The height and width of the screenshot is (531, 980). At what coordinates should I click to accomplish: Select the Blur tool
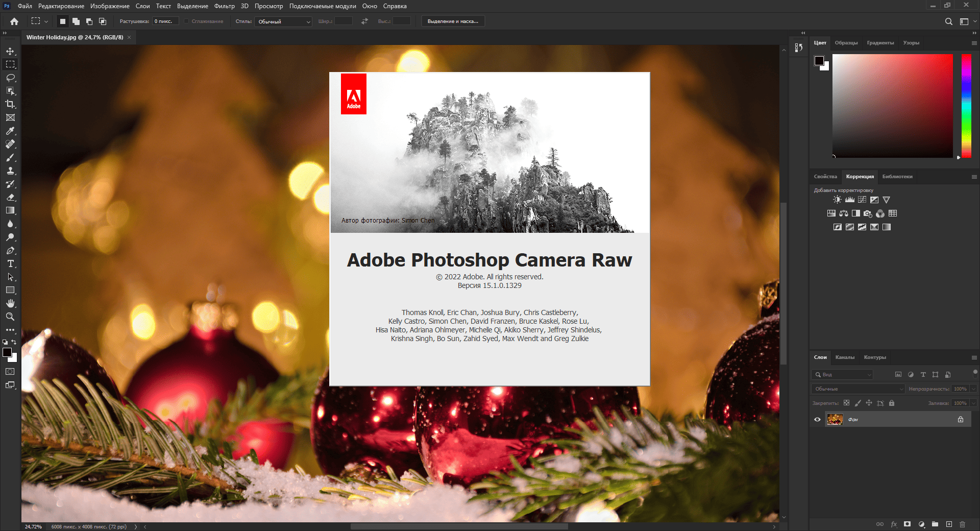(10, 224)
